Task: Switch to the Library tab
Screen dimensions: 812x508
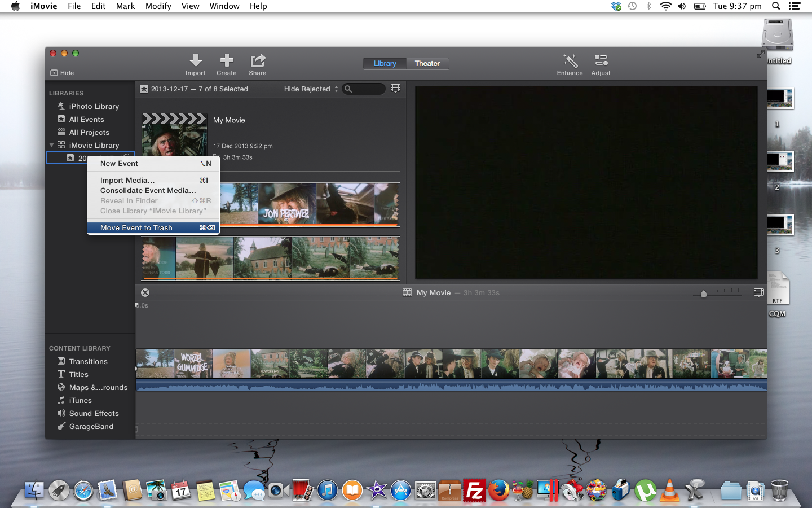Action: (x=385, y=64)
